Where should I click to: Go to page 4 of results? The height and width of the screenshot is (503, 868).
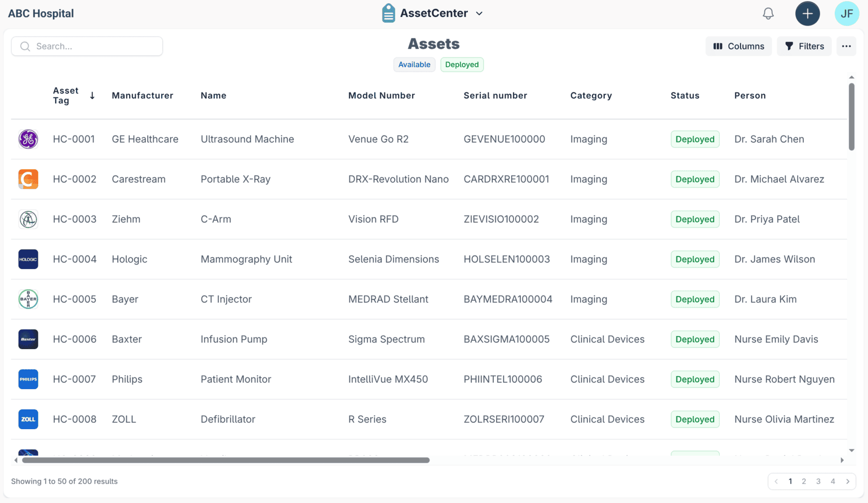point(833,482)
